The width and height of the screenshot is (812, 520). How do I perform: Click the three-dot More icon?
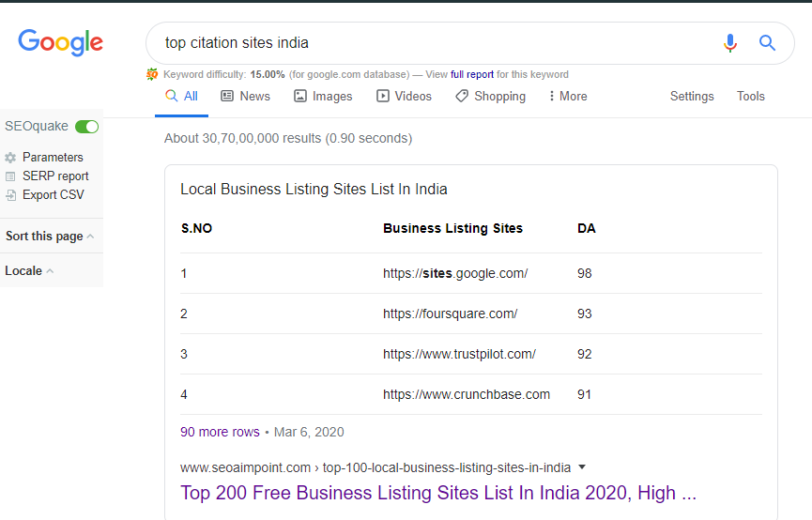point(552,96)
